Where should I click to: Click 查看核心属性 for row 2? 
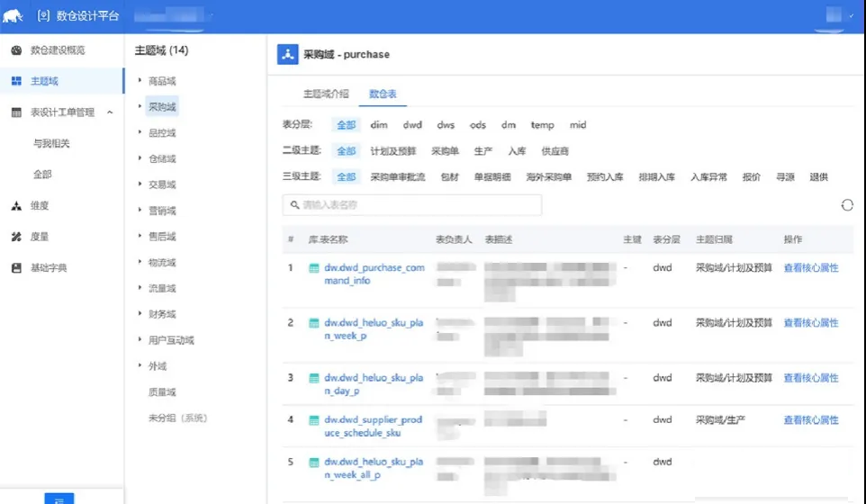(x=811, y=323)
